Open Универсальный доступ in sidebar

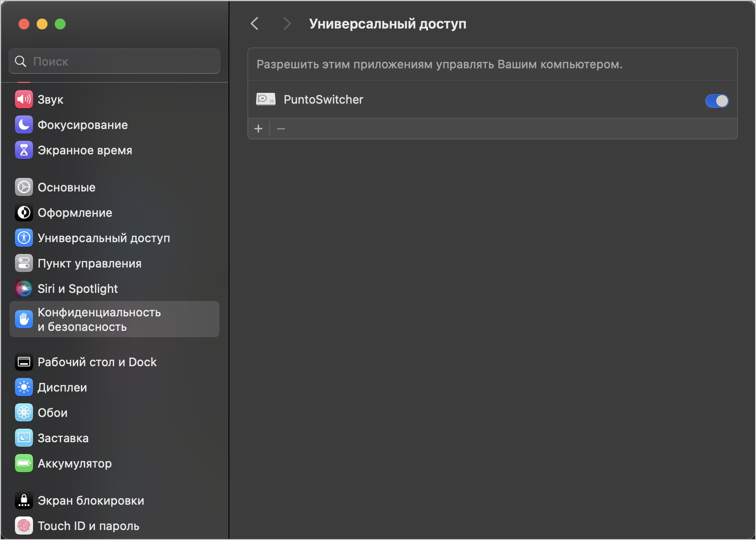coord(104,238)
